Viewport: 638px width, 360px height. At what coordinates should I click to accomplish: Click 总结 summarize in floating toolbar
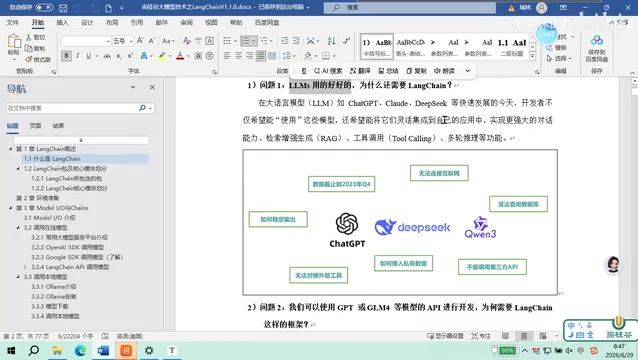[388, 71]
